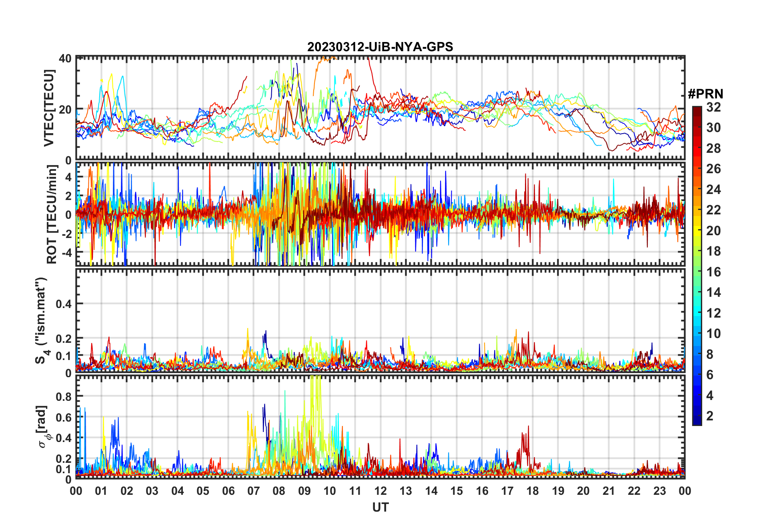Click the S4 axis label
This screenshot has width=761, height=532.
coord(41,320)
